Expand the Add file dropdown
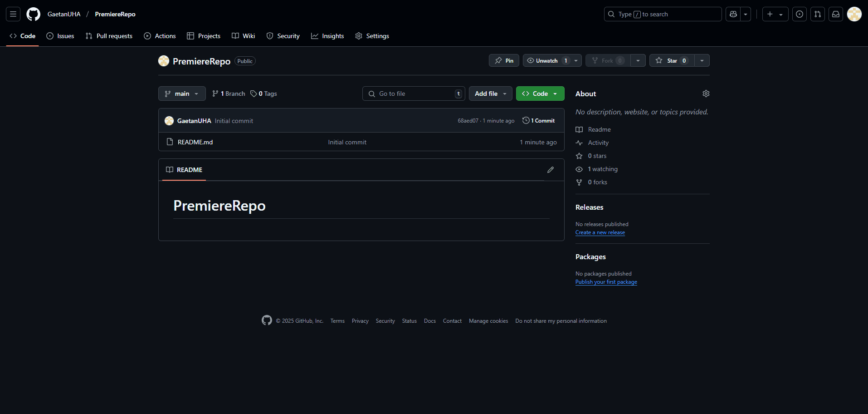868x414 pixels. (x=490, y=94)
